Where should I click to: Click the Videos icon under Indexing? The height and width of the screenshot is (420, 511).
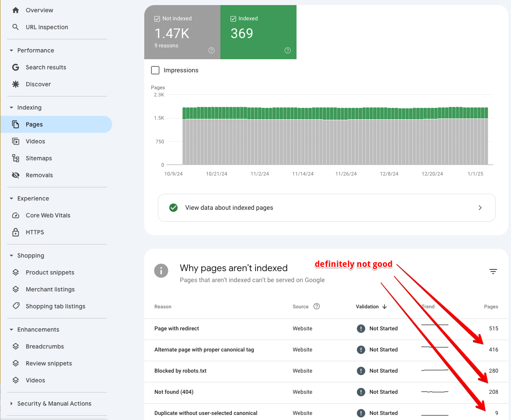click(x=16, y=141)
